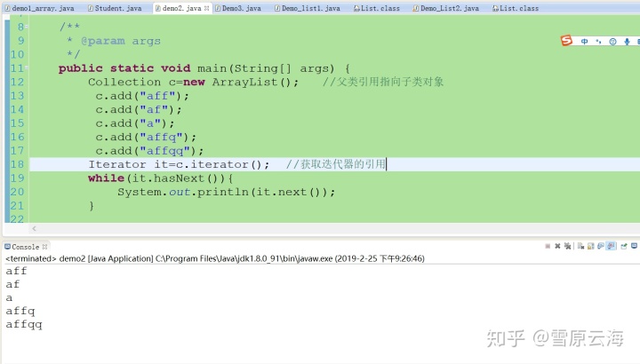640x364 pixels.
Task: Click line number 12 in the gutter
Action: tap(17, 82)
